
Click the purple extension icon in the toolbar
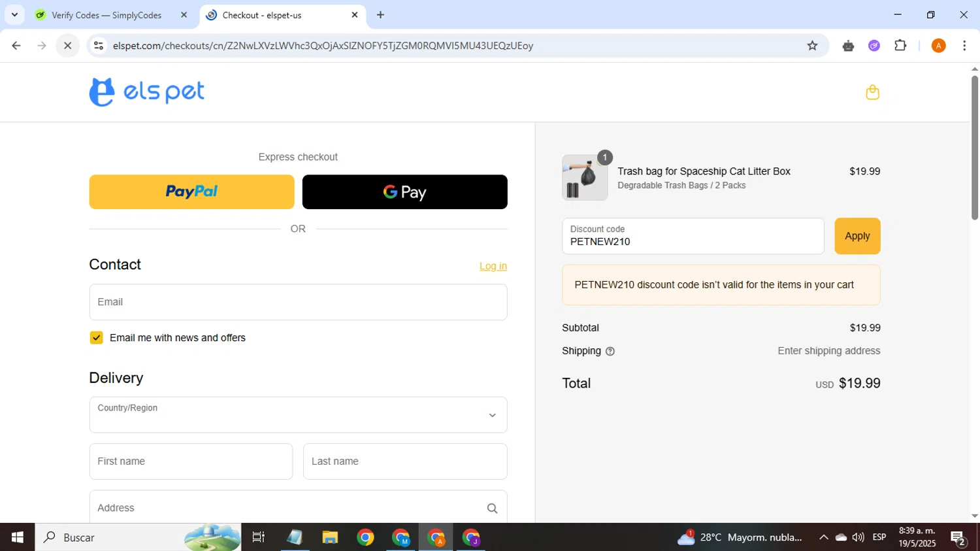tap(874, 46)
